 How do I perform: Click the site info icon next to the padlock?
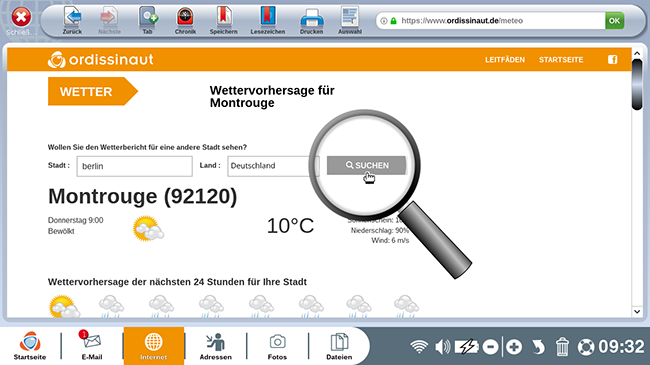[384, 21]
